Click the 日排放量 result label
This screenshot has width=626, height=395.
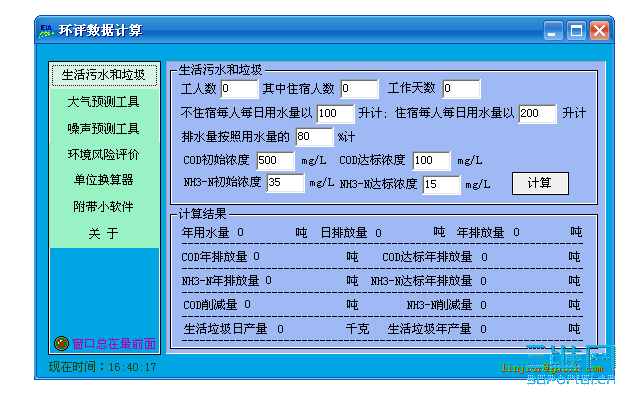344,233
